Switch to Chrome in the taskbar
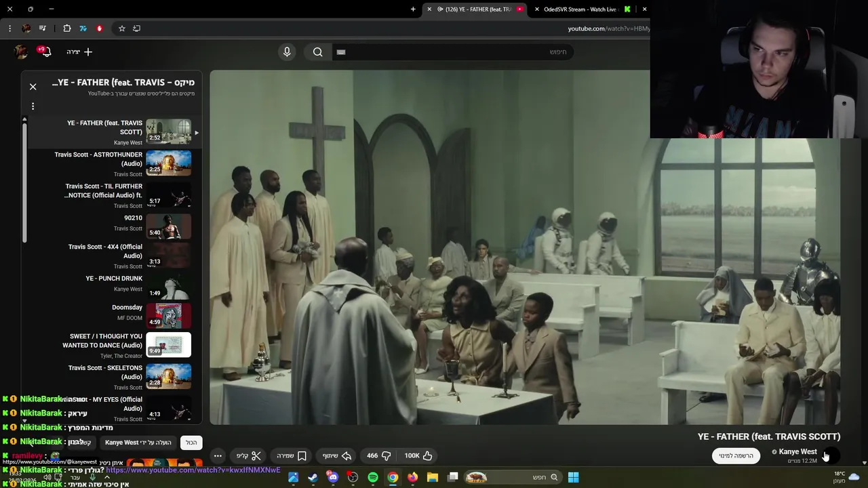The image size is (868, 488). pos(393,477)
